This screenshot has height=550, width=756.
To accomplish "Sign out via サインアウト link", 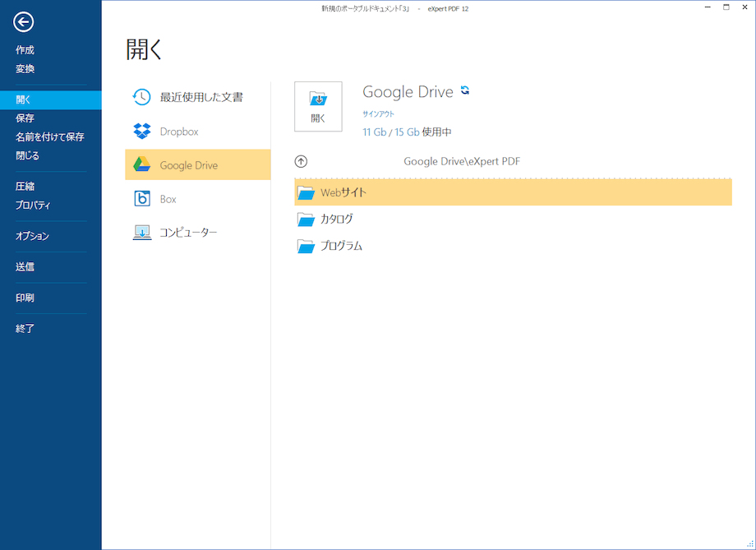I will (x=379, y=113).
